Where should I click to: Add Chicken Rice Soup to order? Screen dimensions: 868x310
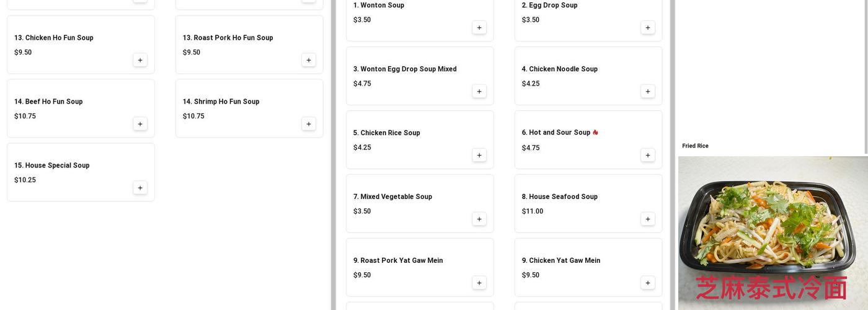pyautogui.click(x=479, y=156)
